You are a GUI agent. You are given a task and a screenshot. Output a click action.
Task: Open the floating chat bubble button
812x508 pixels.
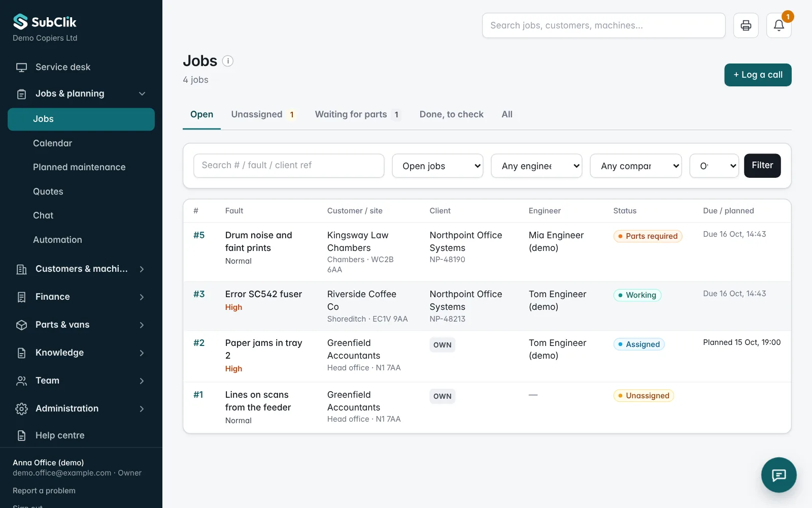[779, 475]
